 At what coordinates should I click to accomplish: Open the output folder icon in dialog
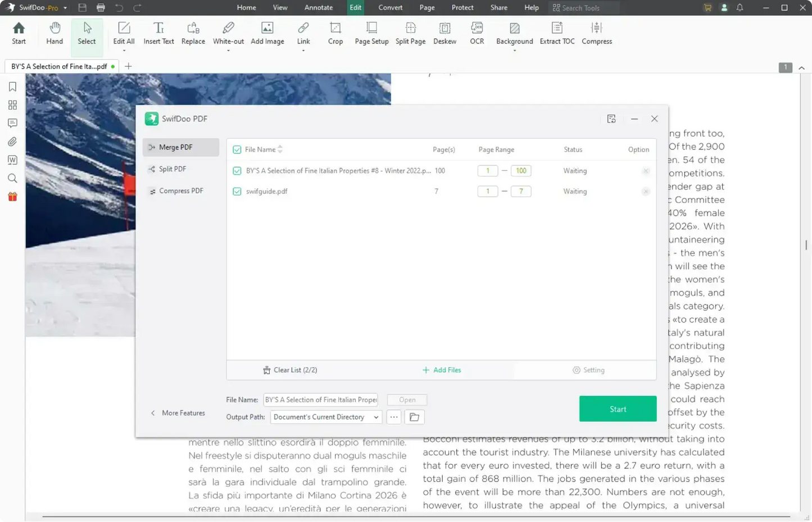pos(414,417)
